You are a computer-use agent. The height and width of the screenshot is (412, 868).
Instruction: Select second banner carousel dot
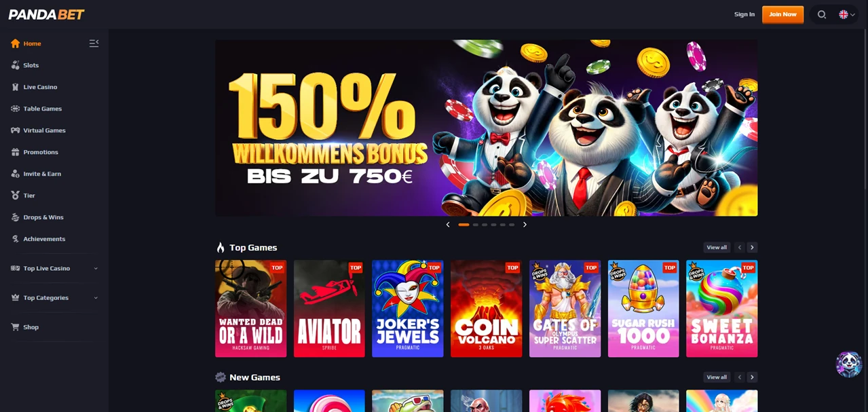pyautogui.click(x=476, y=225)
